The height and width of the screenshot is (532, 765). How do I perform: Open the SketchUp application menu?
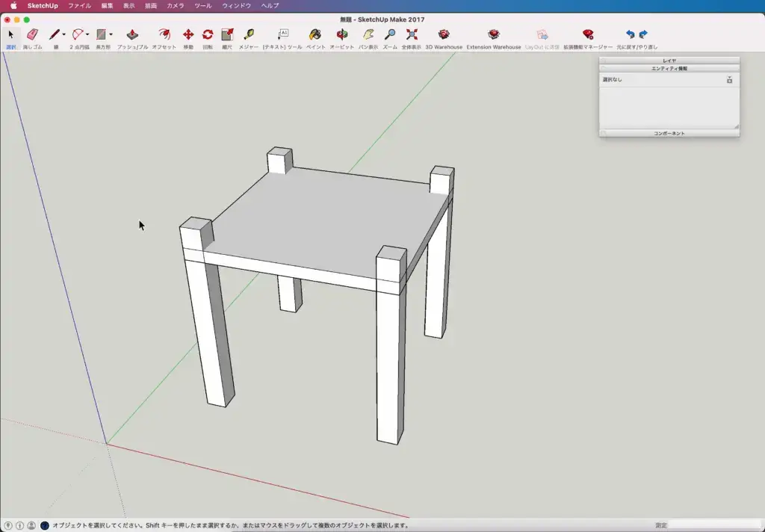(43, 6)
